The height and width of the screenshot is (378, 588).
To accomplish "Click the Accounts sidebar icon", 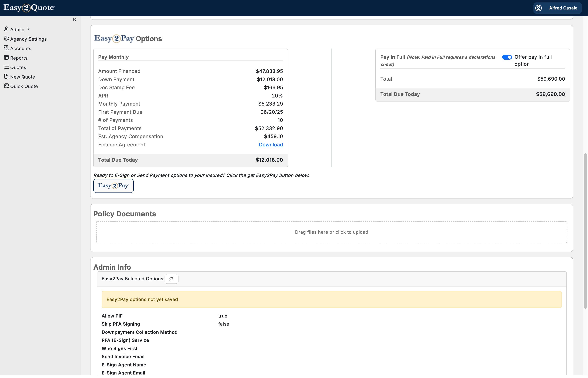I will [x=6, y=48].
